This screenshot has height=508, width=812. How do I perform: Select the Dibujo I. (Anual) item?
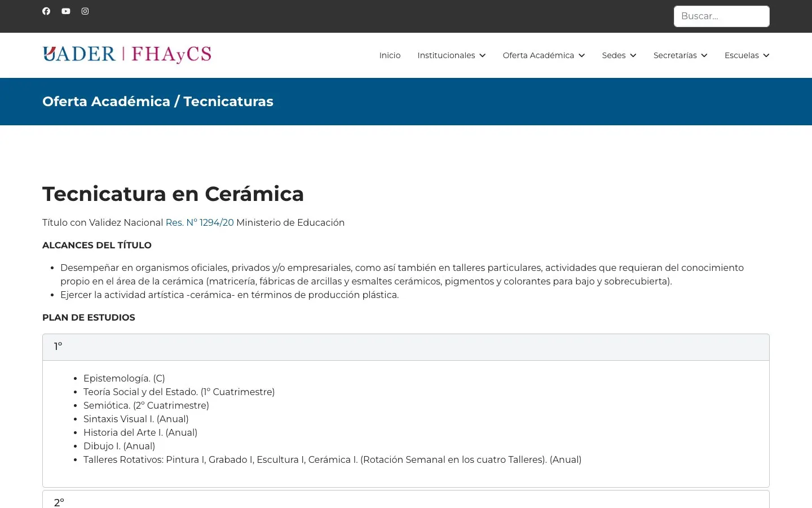click(119, 446)
